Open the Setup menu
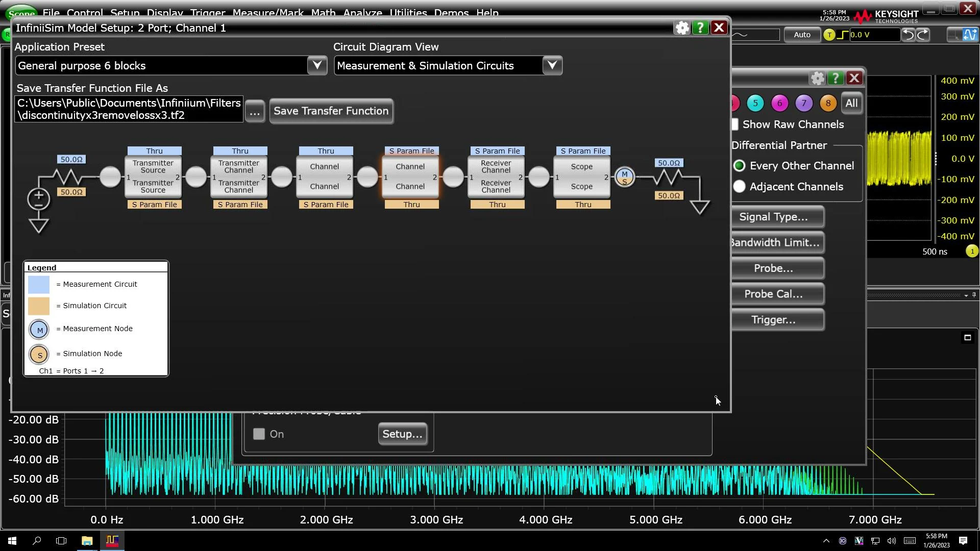Image resolution: width=980 pixels, height=551 pixels. pos(125,13)
